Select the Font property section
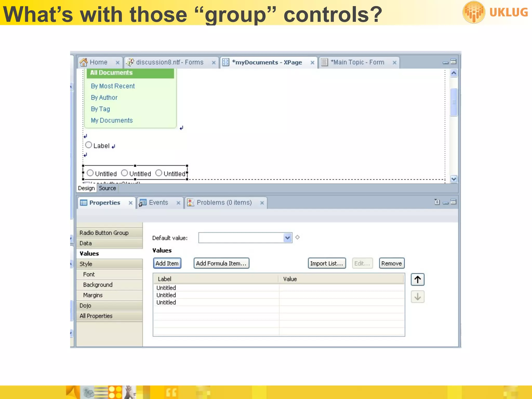The height and width of the screenshot is (399, 532). (x=110, y=274)
